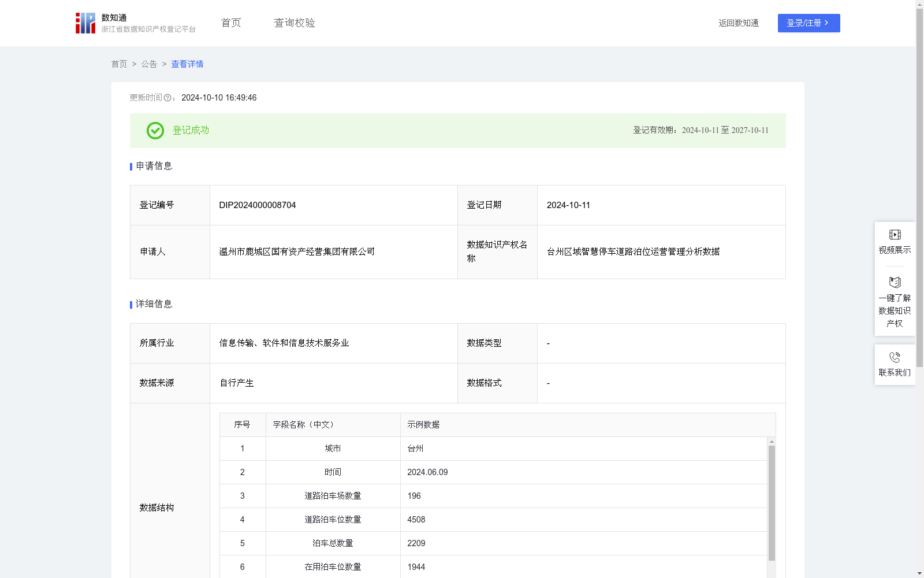This screenshot has height=578, width=924.
Task: Click the 登记有效期 date range text
Action: 701,131
